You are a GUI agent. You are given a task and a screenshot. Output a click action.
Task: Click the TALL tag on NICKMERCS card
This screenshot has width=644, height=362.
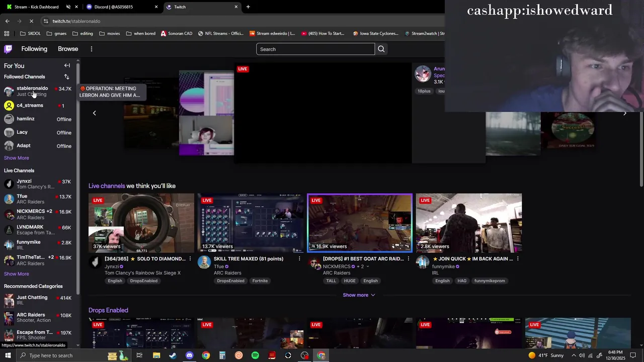pos(331,281)
